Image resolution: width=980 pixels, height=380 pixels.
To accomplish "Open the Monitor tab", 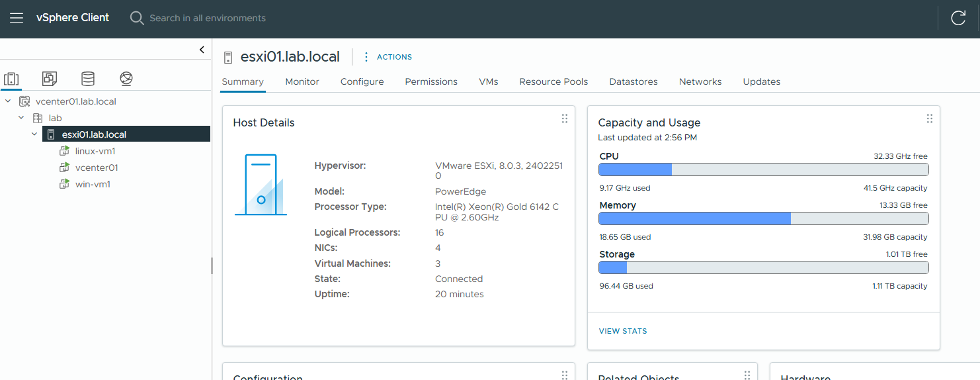I will [x=302, y=81].
